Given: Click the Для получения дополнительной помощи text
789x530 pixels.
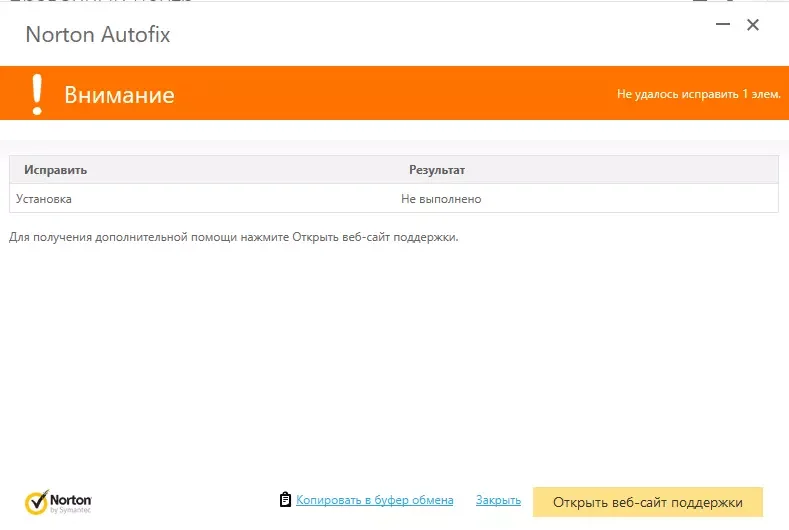Looking at the screenshot, I should click(x=233, y=237).
